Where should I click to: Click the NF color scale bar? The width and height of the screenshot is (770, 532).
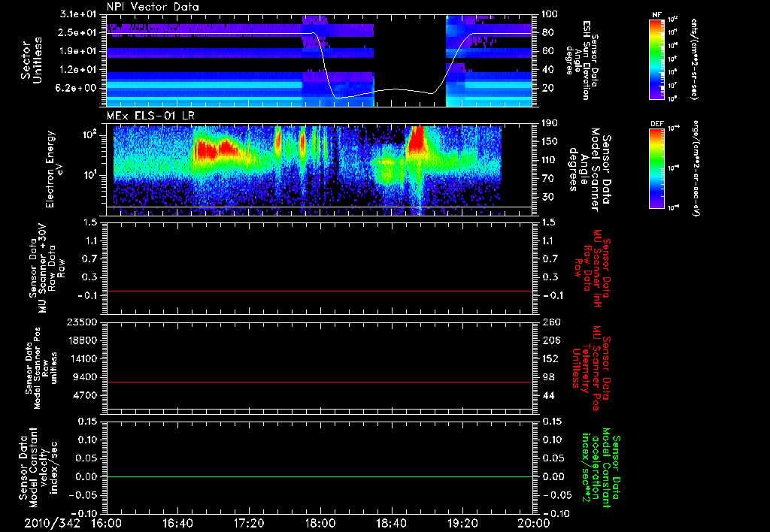pos(656,60)
